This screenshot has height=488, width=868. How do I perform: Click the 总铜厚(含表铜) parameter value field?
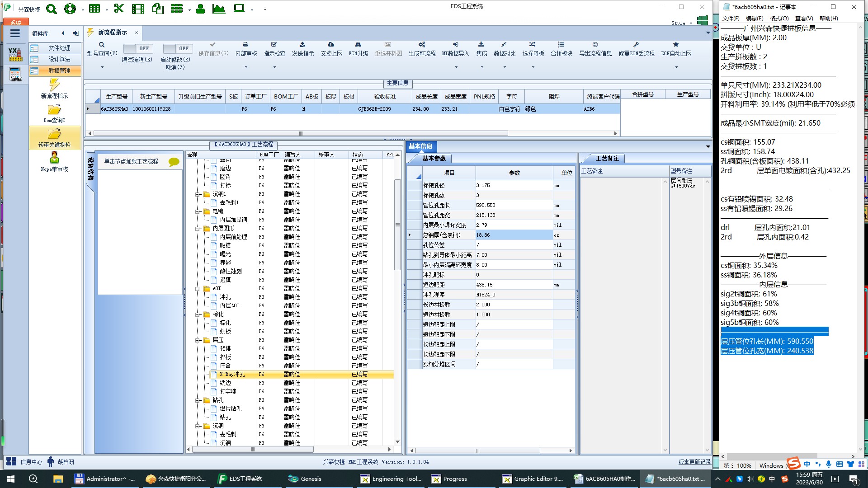tap(514, 235)
